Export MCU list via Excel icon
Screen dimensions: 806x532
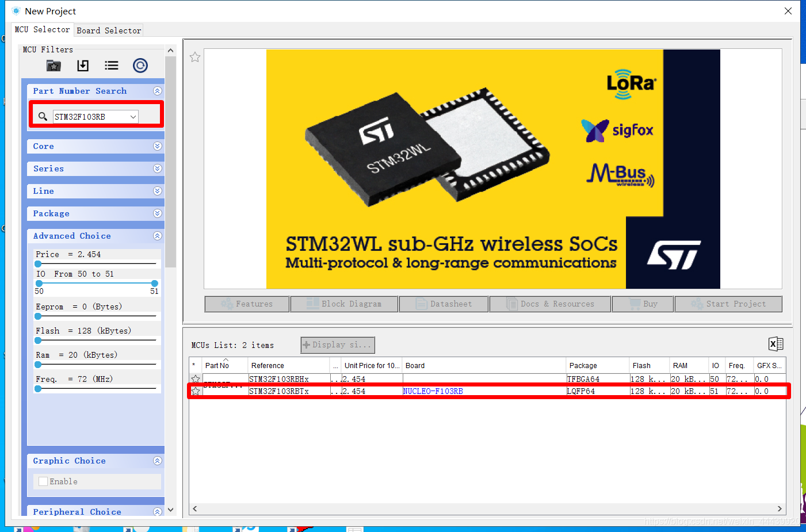tap(776, 344)
